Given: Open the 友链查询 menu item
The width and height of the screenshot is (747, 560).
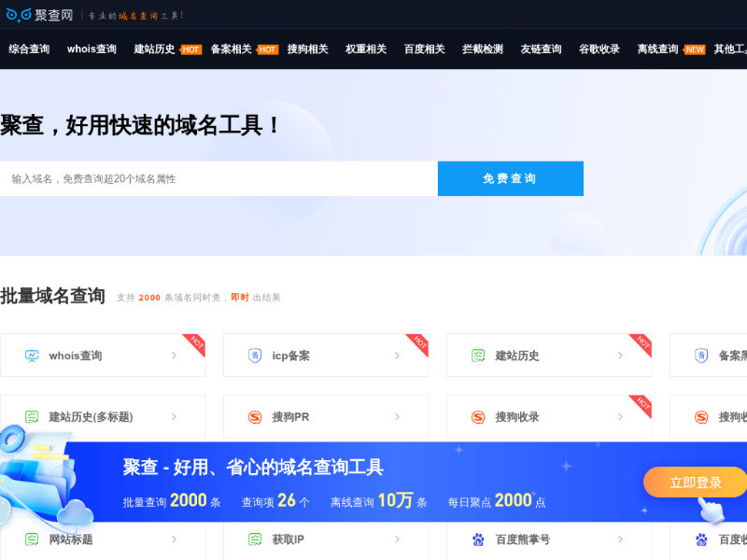Looking at the screenshot, I should coord(542,49).
